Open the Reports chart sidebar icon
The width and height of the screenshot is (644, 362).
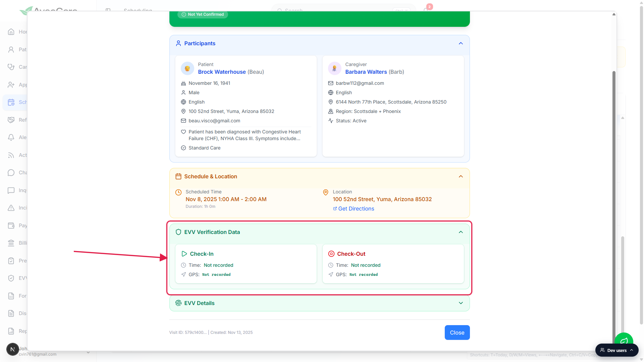11,331
